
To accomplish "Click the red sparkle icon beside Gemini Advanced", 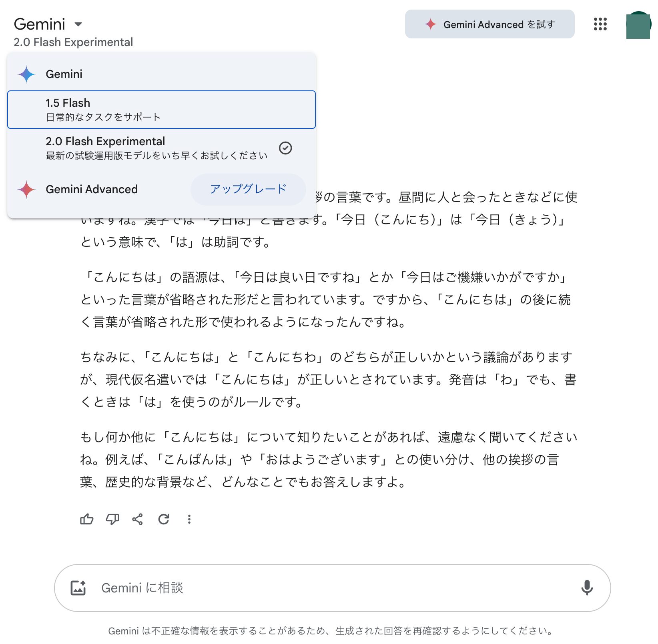I will (26, 190).
